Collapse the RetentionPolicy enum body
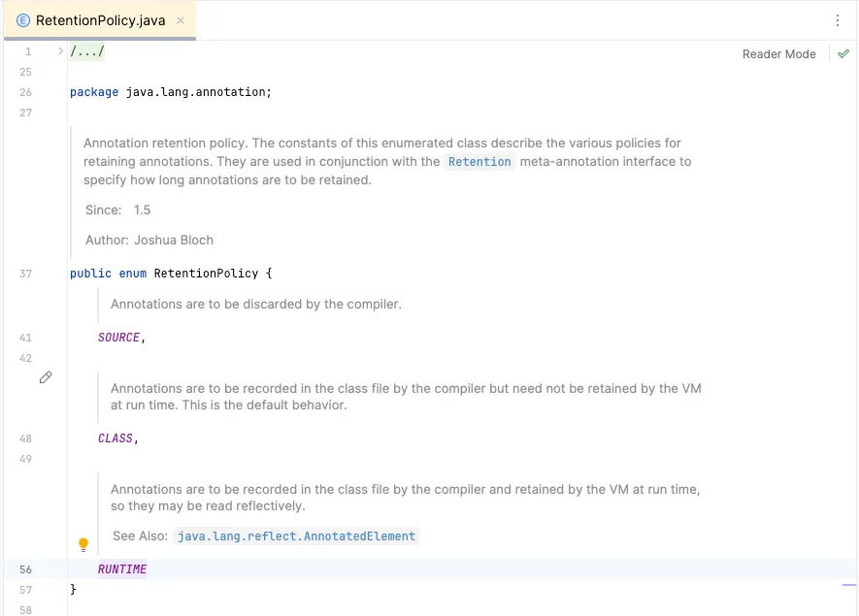This screenshot has height=616, width=859. pyautogui.click(x=58, y=274)
